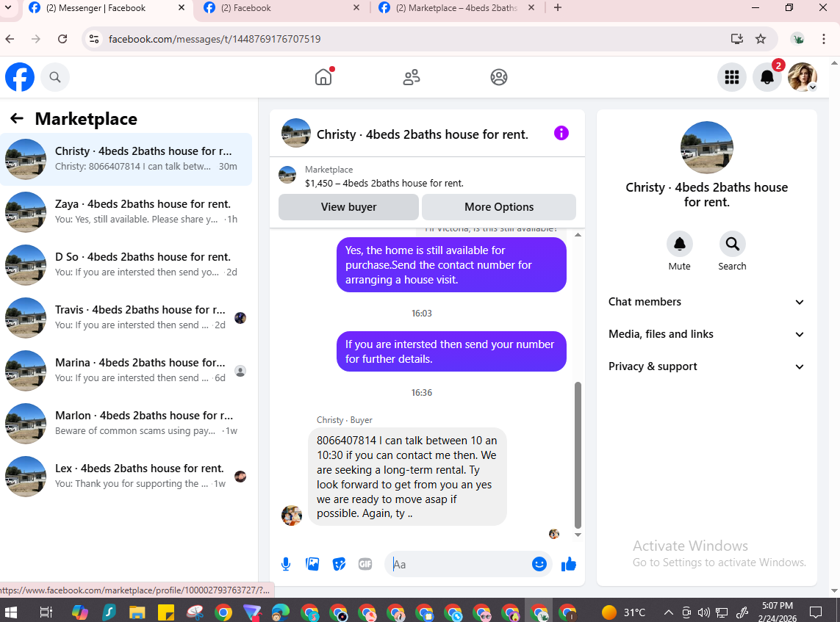Send a voice clip with the microphone icon

pos(286,564)
